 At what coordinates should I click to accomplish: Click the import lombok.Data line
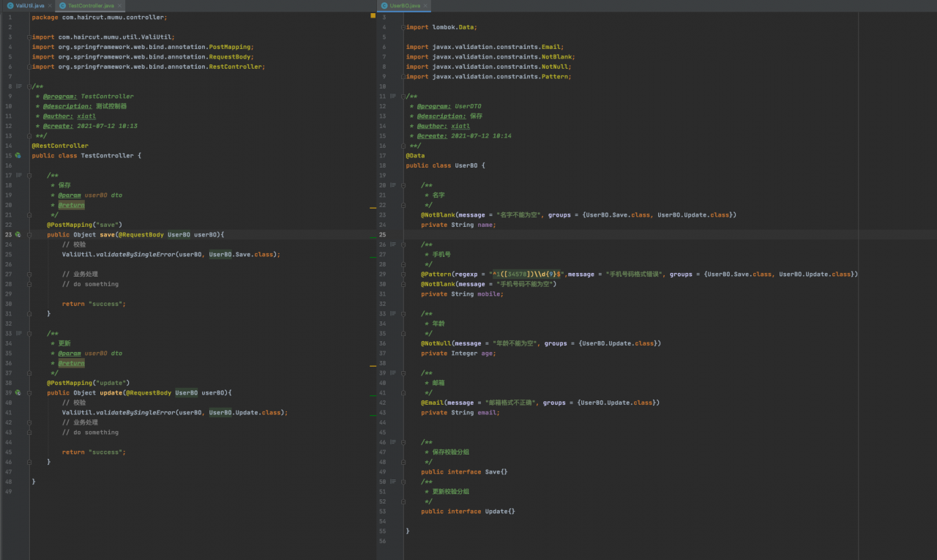[x=441, y=27]
